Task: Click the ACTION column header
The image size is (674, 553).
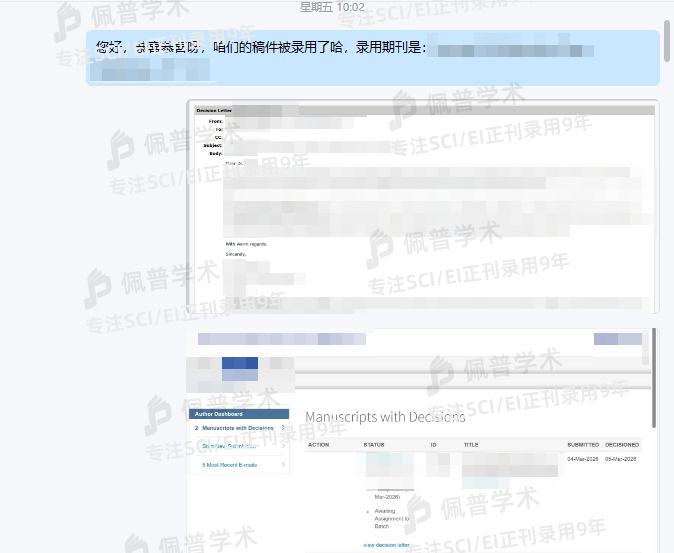Action: 318,444
